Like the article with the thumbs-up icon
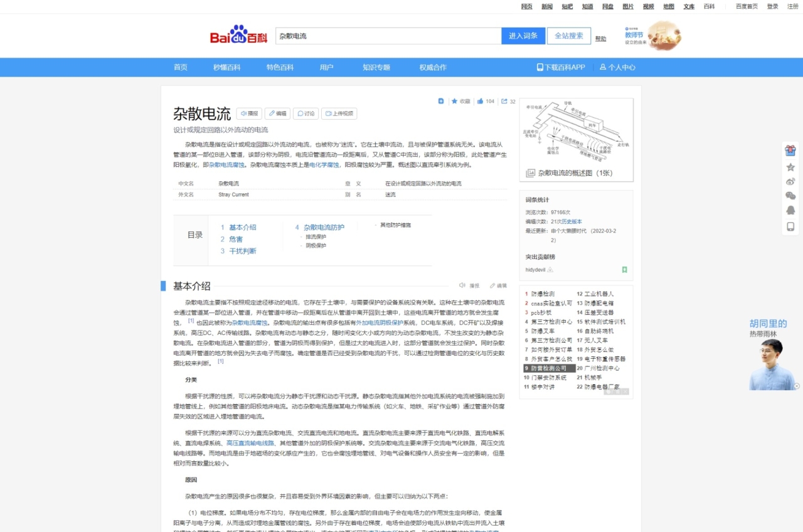The width and height of the screenshot is (803, 532). click(x=481, y=101)
